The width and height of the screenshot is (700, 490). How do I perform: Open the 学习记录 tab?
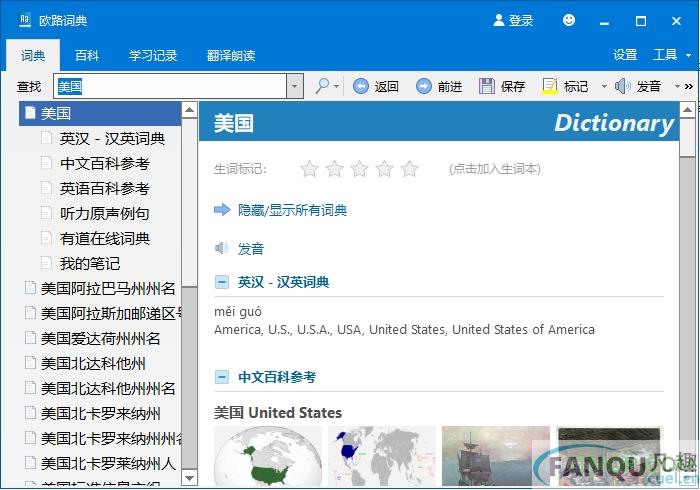point(153,55)
